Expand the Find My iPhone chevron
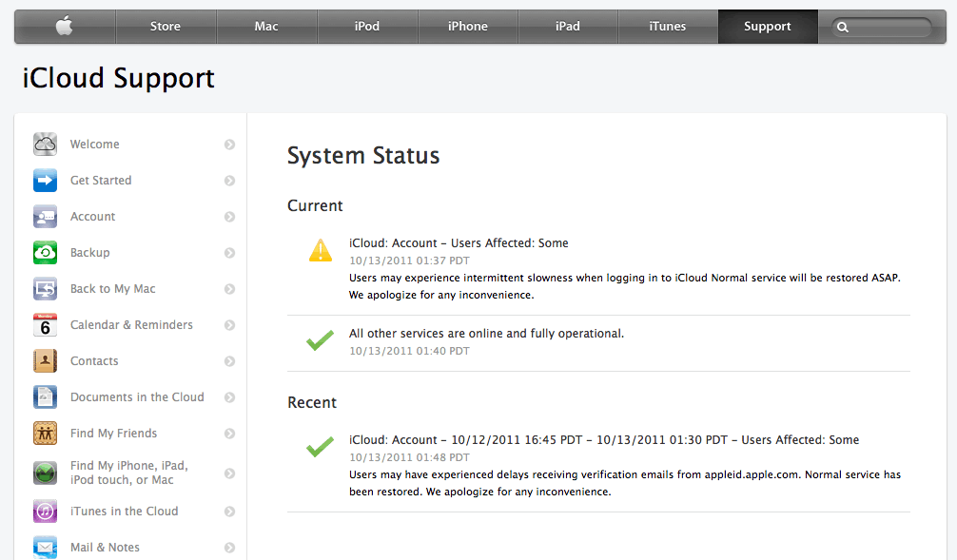This screenshot has width=957, height=560. pyautogui.click(x=229, y=473)
